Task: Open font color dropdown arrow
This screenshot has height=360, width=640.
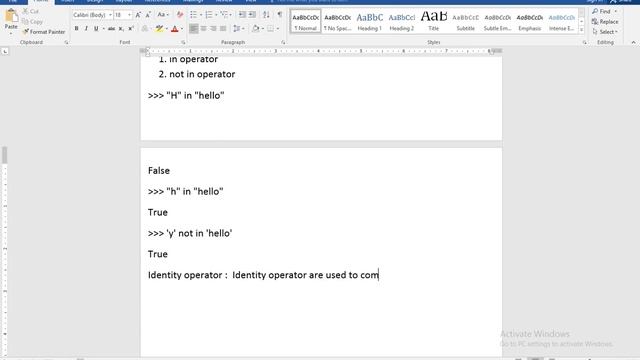Action: (182, 29)
